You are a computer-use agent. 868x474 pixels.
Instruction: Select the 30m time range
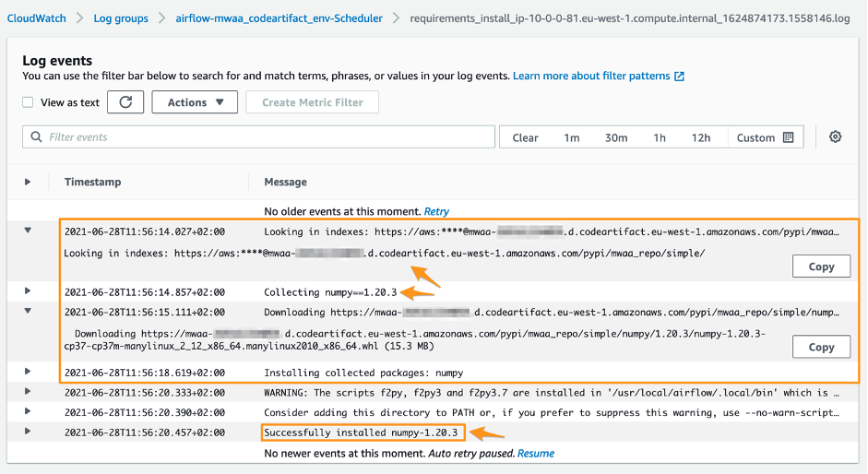616,137
